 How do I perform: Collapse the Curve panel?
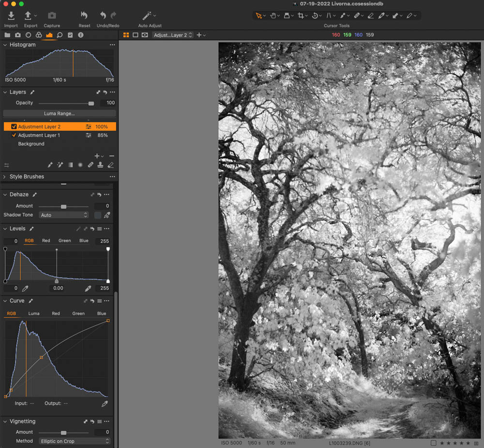coord(5,301)
